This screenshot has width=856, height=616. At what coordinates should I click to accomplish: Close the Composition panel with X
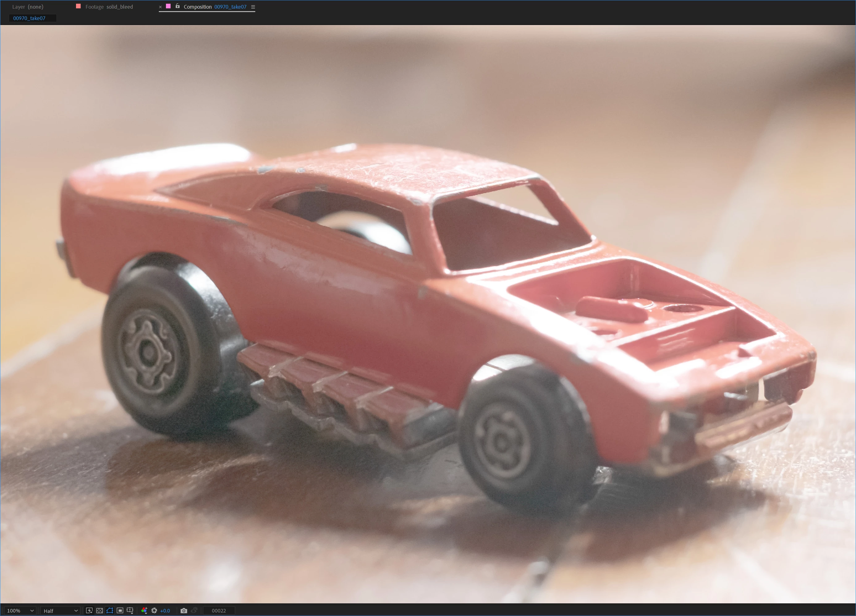pos(160,7)
